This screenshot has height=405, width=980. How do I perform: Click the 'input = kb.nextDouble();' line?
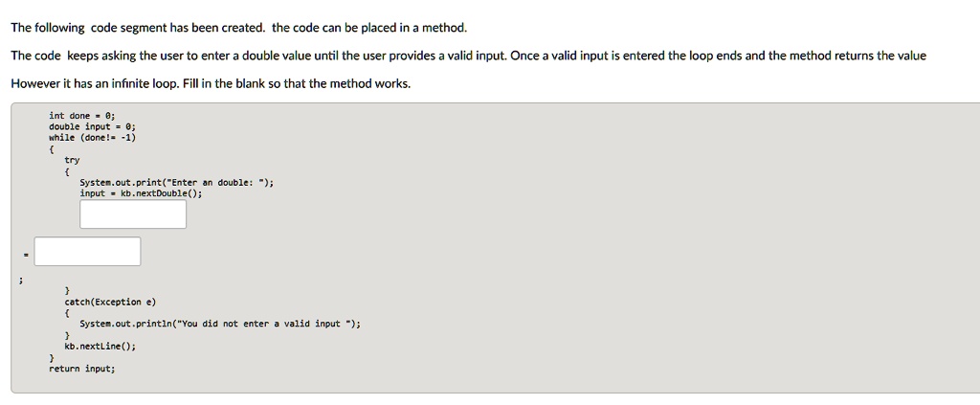click(141, 192)
